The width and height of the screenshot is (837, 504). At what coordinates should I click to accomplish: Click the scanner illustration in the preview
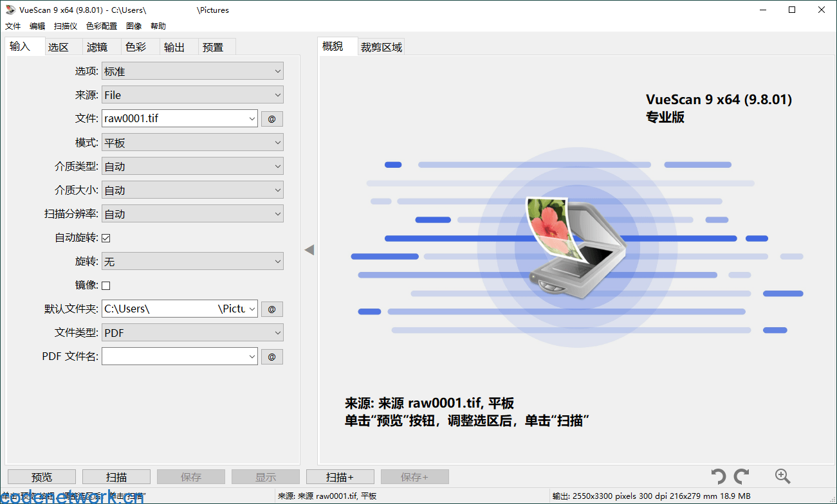point(577,248)
